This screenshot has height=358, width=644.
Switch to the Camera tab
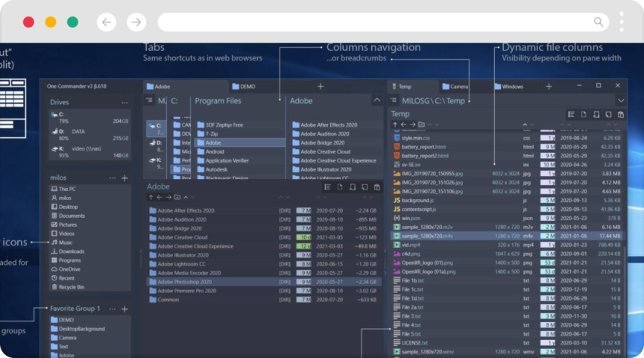tap(455, 87)
